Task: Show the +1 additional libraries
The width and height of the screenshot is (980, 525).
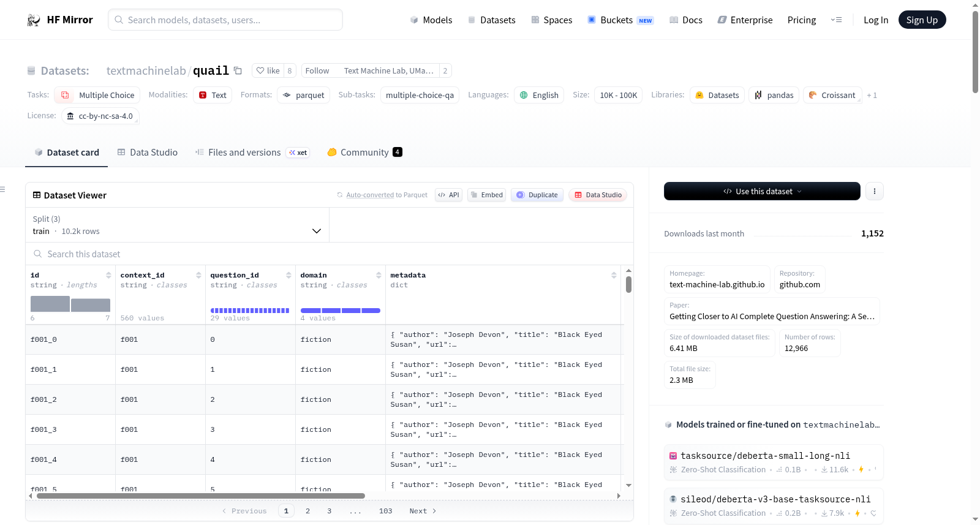Action: (872, 96)
